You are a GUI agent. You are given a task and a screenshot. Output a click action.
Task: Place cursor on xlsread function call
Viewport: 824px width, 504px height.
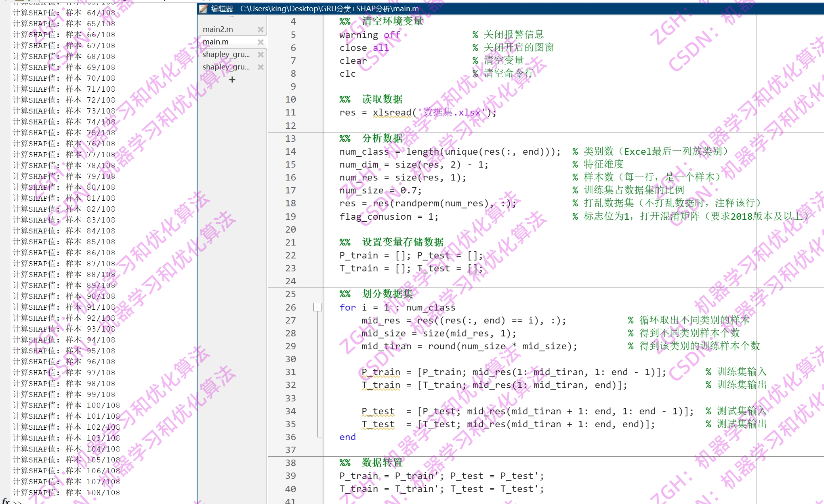pyautogui.click(x=391, y=113)
